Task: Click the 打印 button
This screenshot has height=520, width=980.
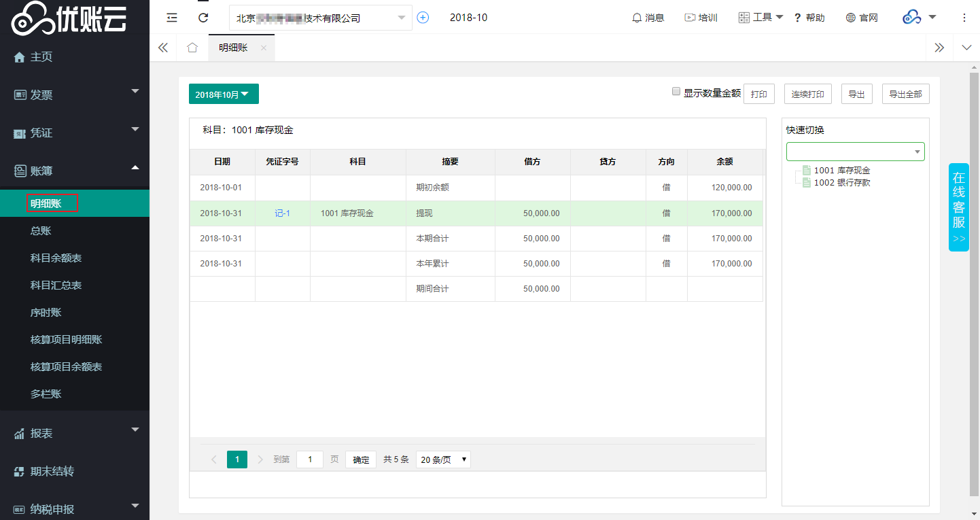Action: tap(759, 94)
